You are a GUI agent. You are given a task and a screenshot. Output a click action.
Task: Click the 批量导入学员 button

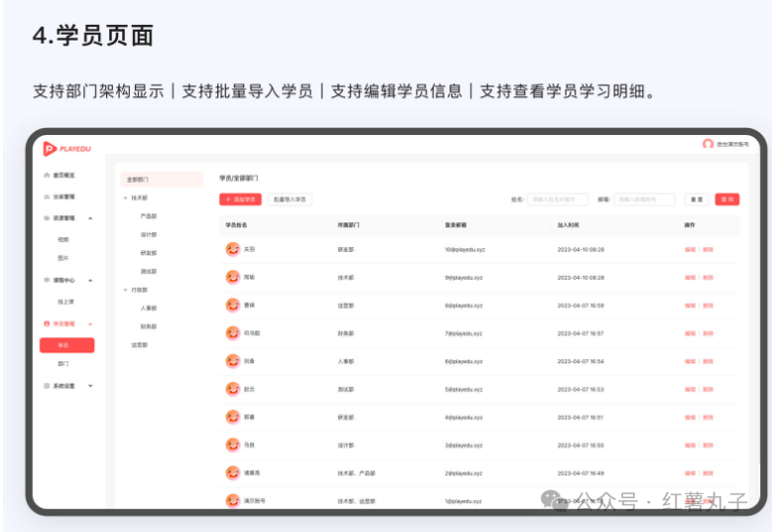click(290, 199)
